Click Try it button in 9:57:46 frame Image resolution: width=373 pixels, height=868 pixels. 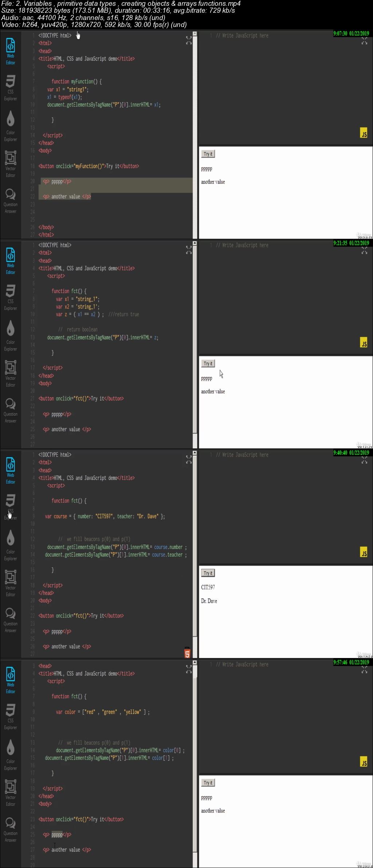(208, 783)
